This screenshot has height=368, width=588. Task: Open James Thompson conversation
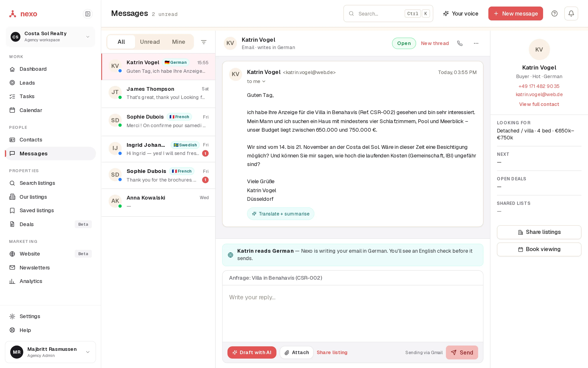tap(158, 94)
